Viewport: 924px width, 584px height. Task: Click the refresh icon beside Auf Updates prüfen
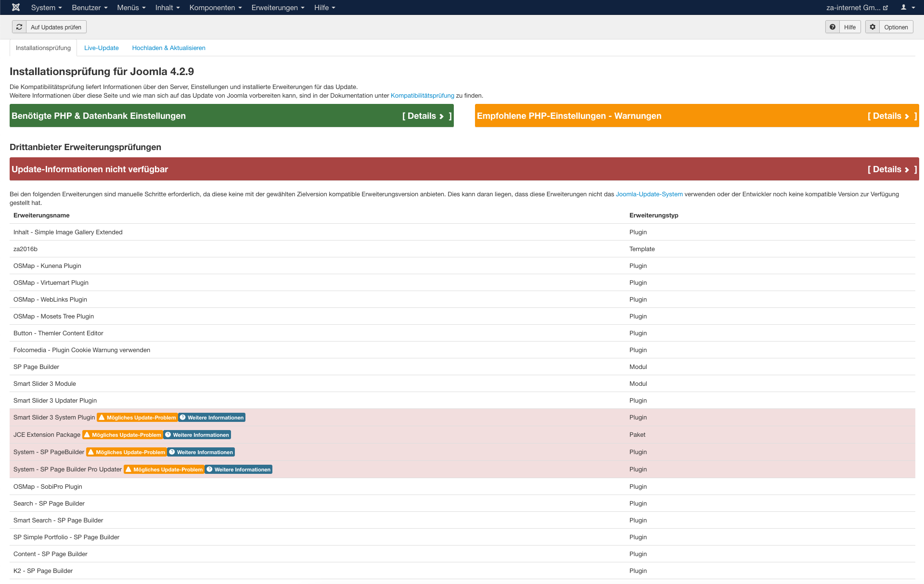19,27
